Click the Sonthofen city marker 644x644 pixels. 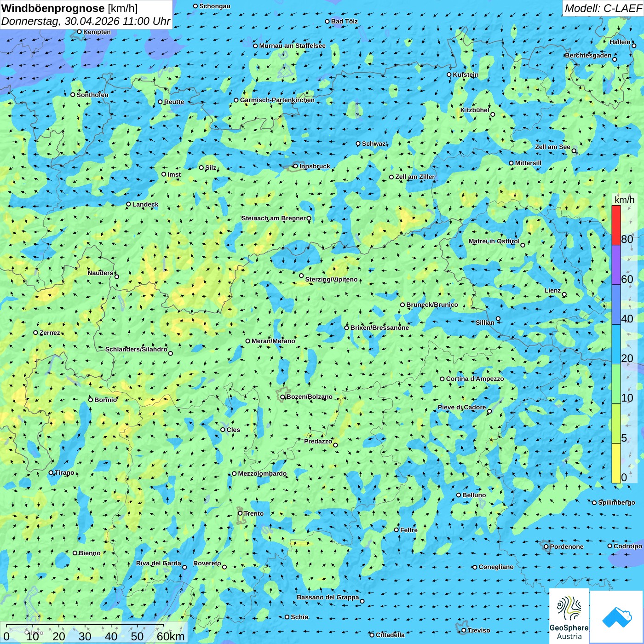73,95
